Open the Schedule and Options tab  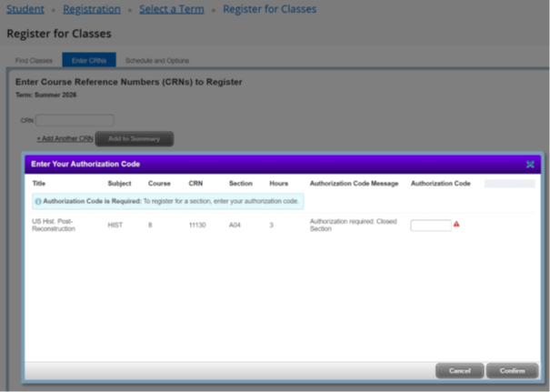(x=157, y=60)
